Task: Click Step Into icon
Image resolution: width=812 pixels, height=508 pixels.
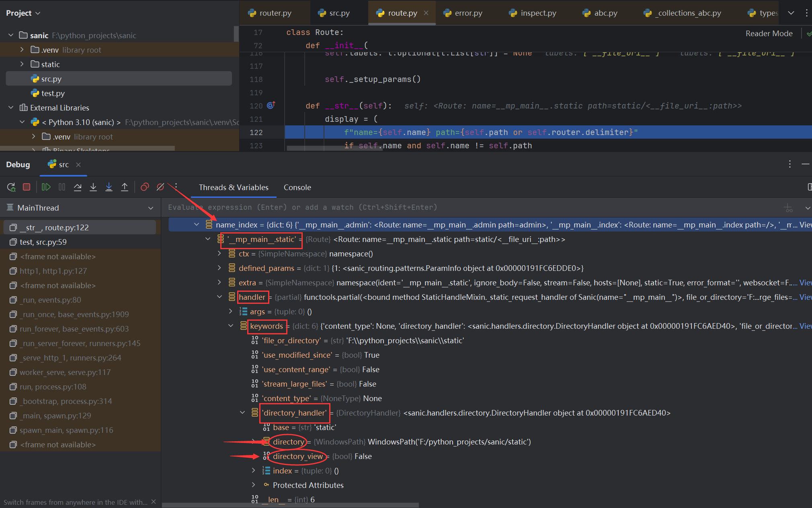Action: click(93, 187)
